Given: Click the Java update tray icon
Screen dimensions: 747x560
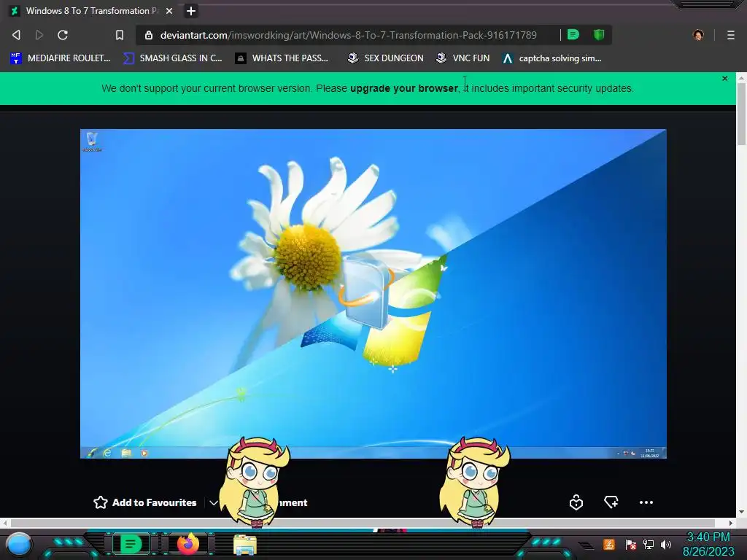Looking at the screenshot, I should click(609, 544).
